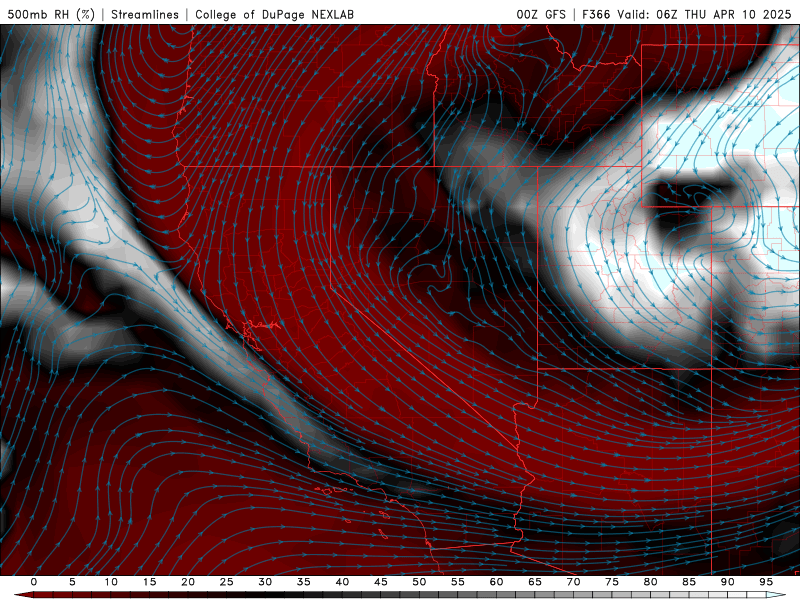Click the '30' label on color scale
The width and height of the screenshot is (800, 600).
coord(265,582)
